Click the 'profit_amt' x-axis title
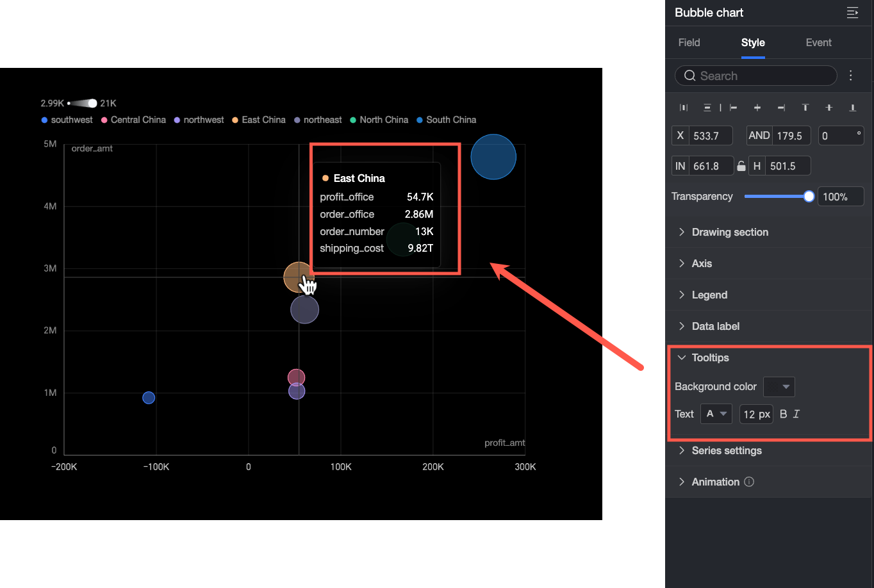This screenshot has width=874, height=588. click(505, 443)
